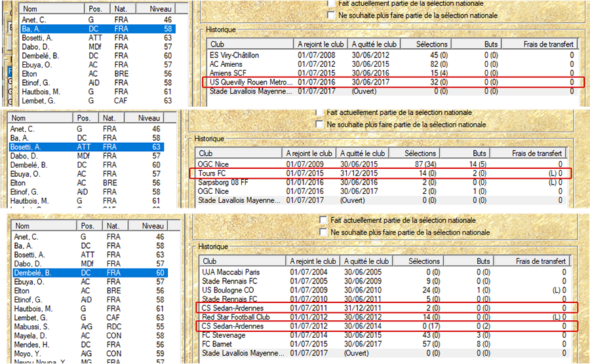Tick 'Ne souhaite plus faire partie' in Bosetti panel
The height and width of the screenshot is (364, 590).
click(319, 124)
